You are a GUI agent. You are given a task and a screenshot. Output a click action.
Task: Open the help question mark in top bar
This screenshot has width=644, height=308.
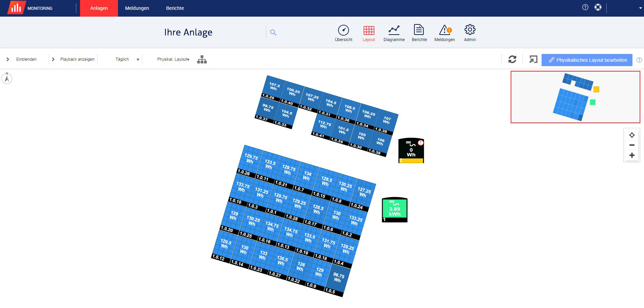(585, 7)
